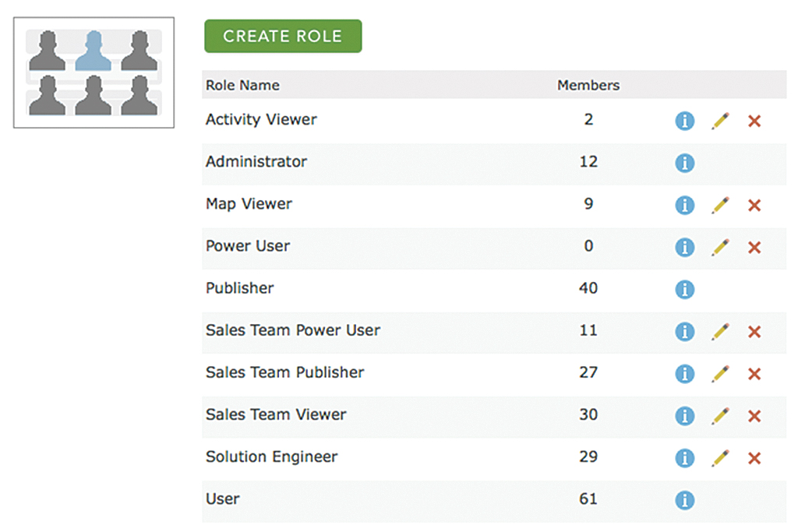Delete the Activity Viewer role
This screenshot has width=798, height=532.
[x=754, y=121]
